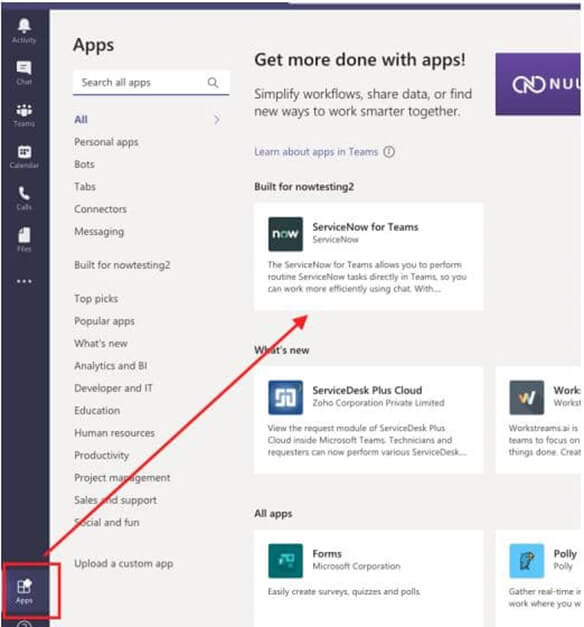The image size is (584, 627).
Task: Open Learn about apps in Teams link
Action: (316, 152)
